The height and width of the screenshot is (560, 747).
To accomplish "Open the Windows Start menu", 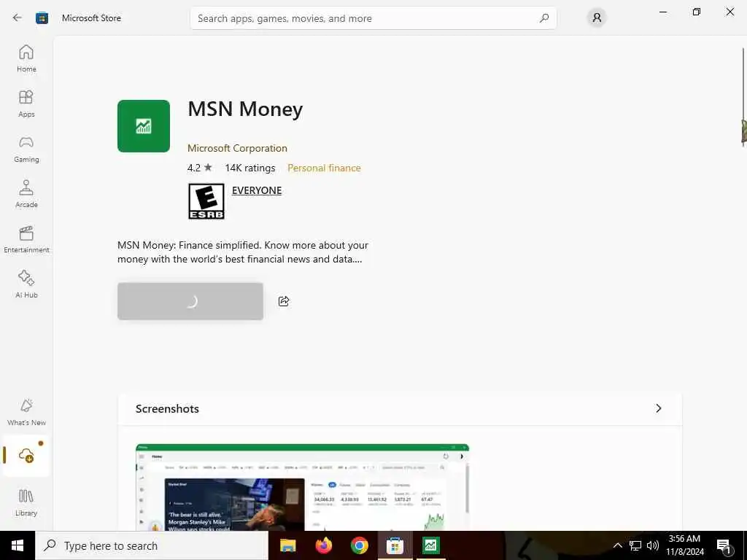I will point(18,545).
